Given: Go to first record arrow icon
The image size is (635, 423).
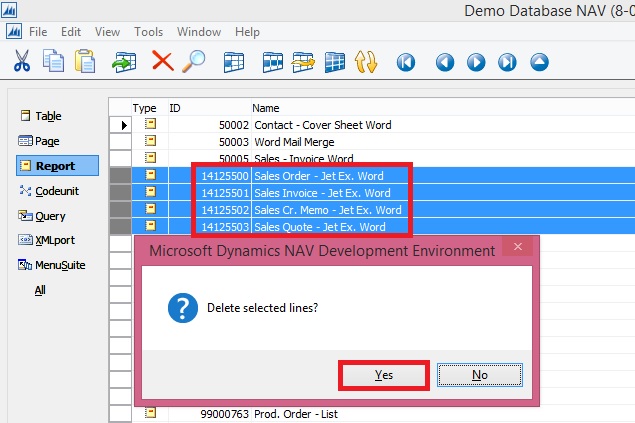Looking at the screenshot, I should click(x=406, y=62).
